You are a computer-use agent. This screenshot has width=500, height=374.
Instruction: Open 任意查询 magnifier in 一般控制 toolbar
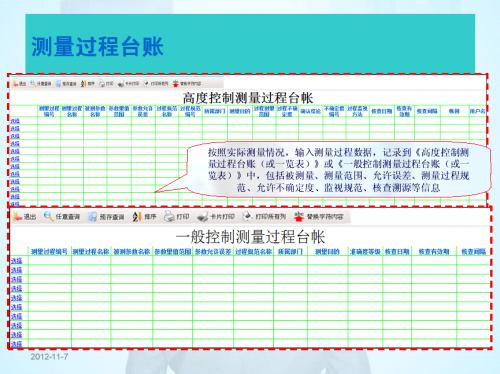click(x=49, y=217)
